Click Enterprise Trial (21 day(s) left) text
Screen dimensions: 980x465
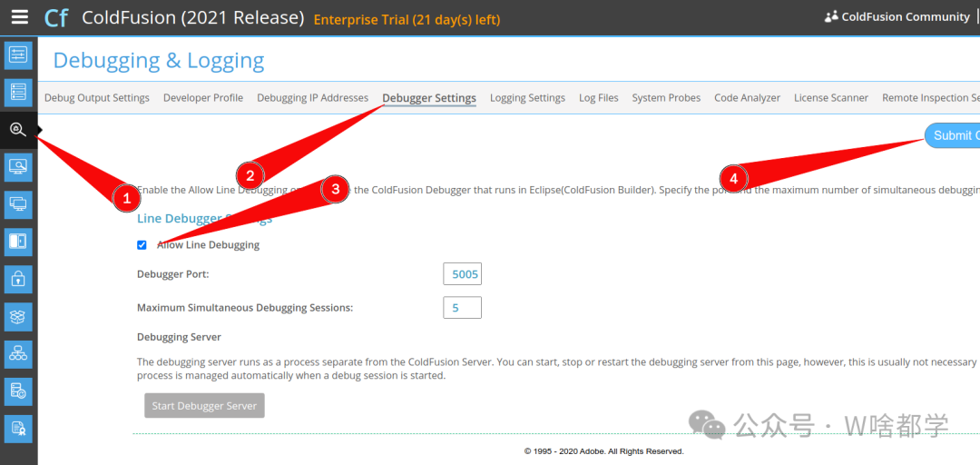(407, 19)
